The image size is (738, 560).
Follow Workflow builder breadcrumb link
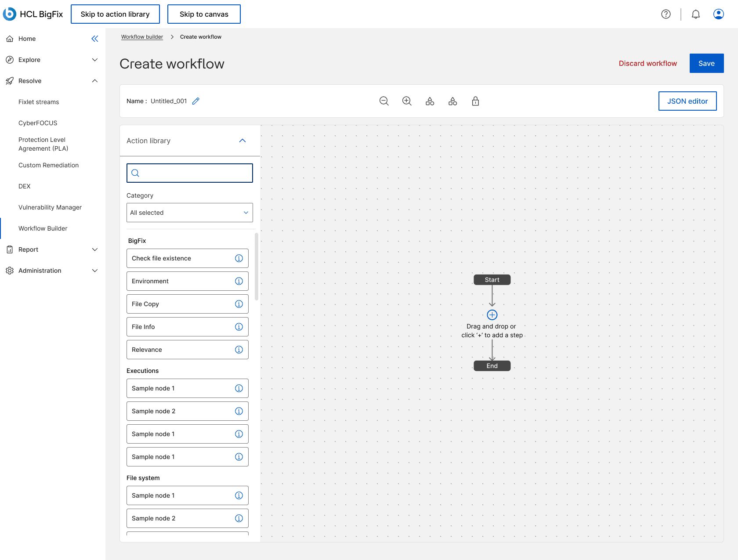[142, 37]
